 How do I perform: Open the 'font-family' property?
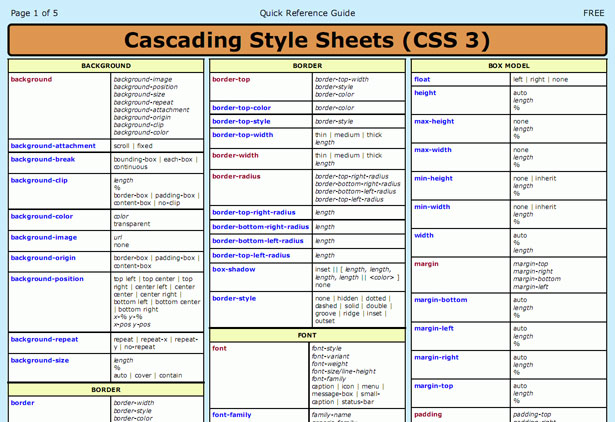point(231,415)
